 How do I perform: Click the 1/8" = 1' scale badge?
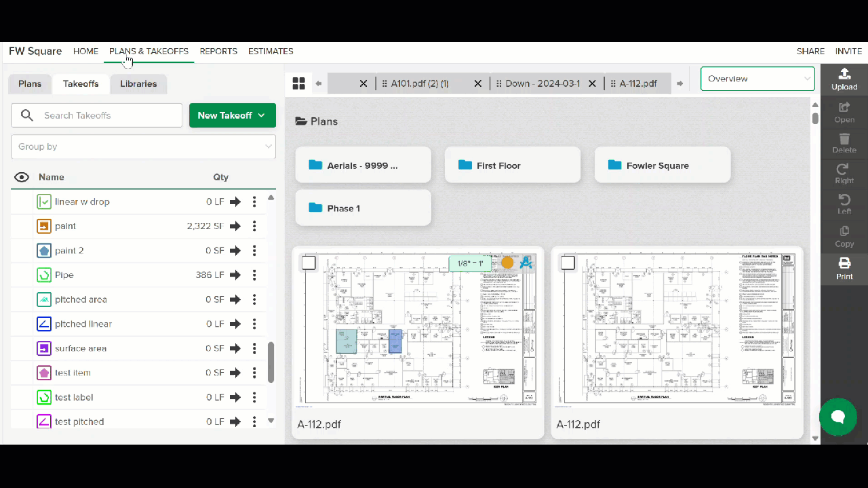(470, 264)
